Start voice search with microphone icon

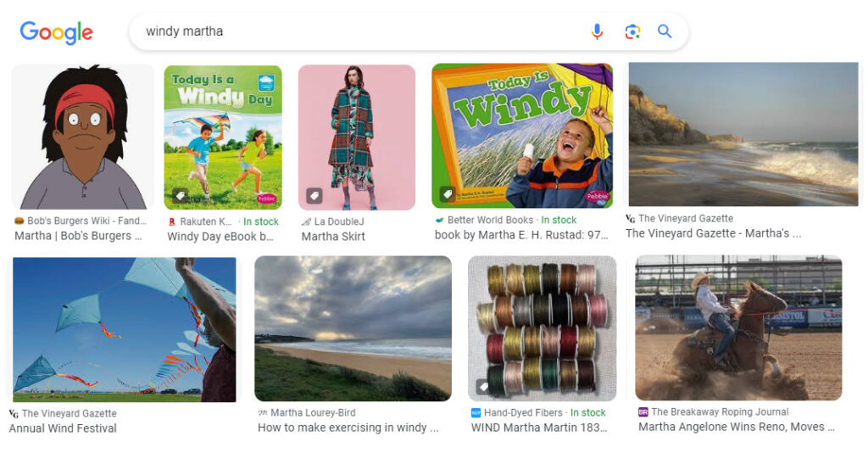click(x=598, y=31)
